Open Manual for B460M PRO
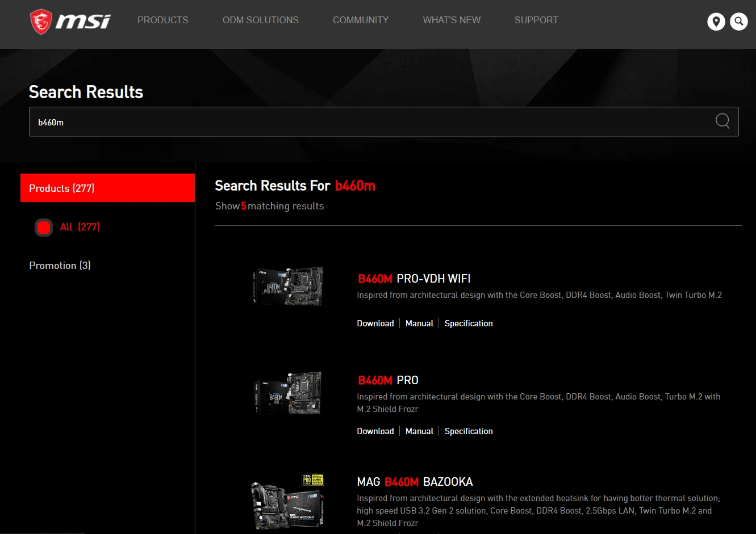 coord(419,431)
